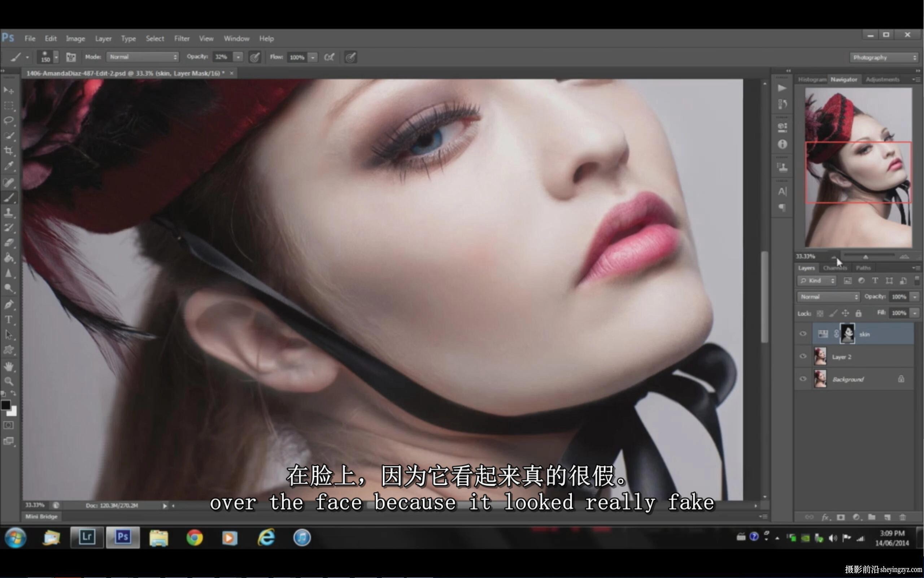This screenshot has width=924, height=578.
Task: Select the Hand tool
Action: pyautogui.click(x=8, y=367)
